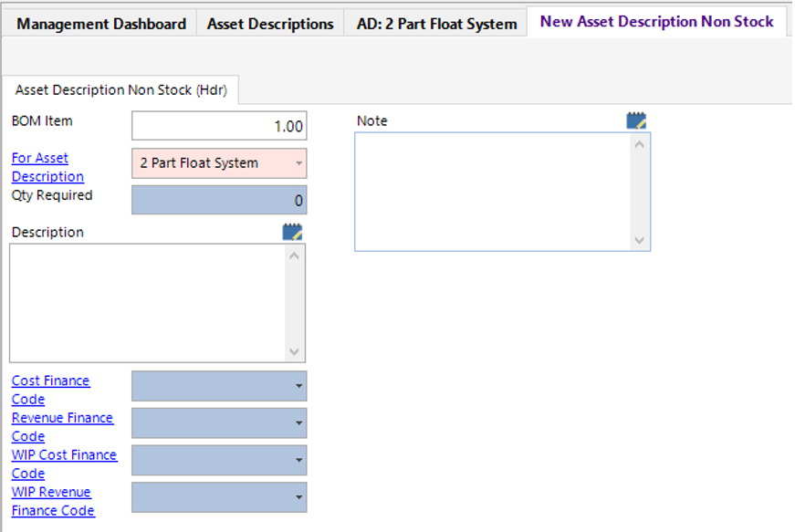Screen dimensions: 795x532
Task: Open the Note editor icon
Action: tap(636, 121)
